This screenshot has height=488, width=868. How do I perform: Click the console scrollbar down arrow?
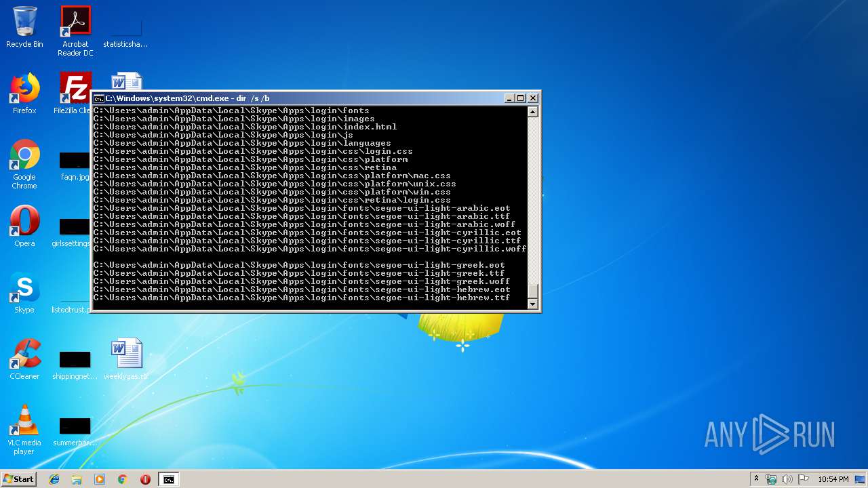[533, 304]
